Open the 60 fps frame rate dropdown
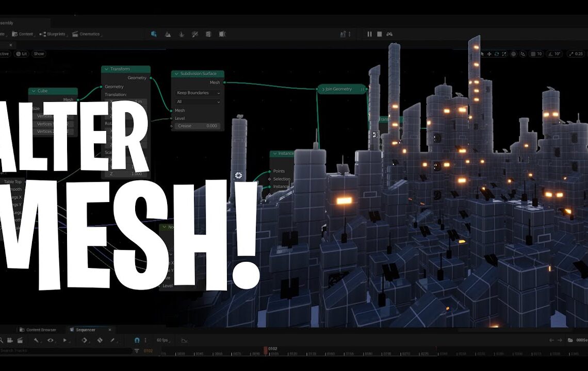Viewport: 588px width, 371px height. [x=163, y=340]
